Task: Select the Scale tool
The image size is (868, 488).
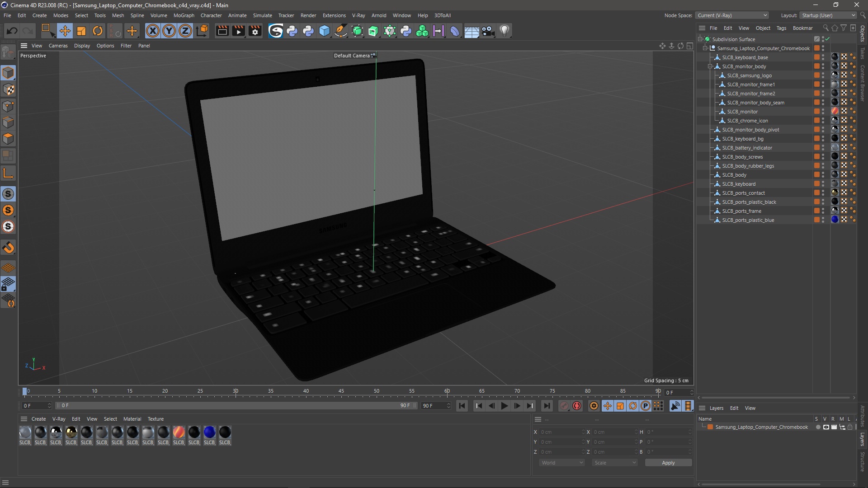Action: (81, 31)
